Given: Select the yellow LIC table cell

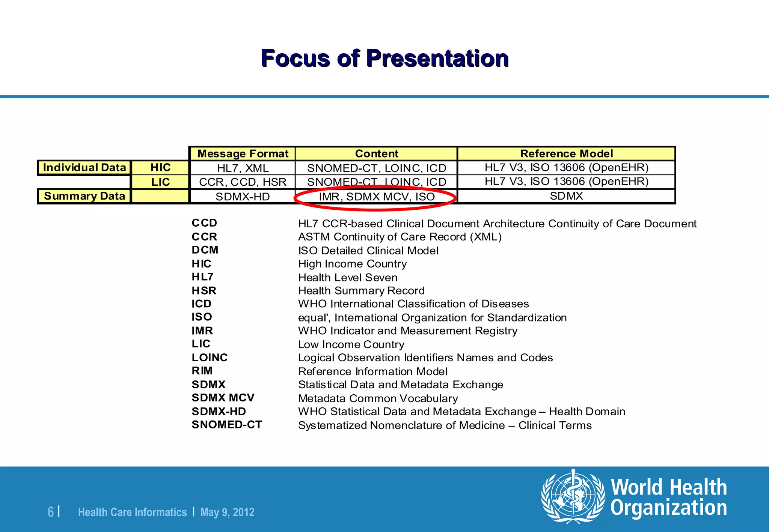Looking at the screenshot, I should coord(160,182).
